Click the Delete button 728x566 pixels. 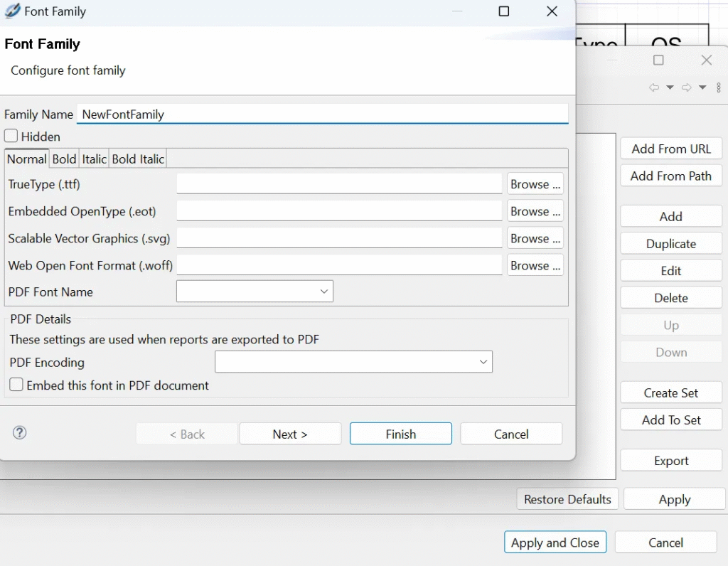click(671, 298)
